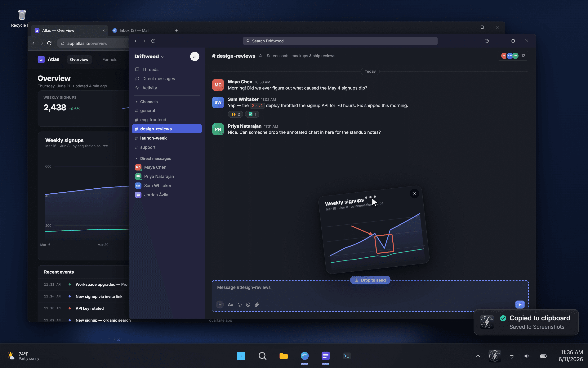The width and height of the screenshot is (588, 368).
Task: Click Priya Natarajan's avatar in chat
Action: tap(218, 129)
